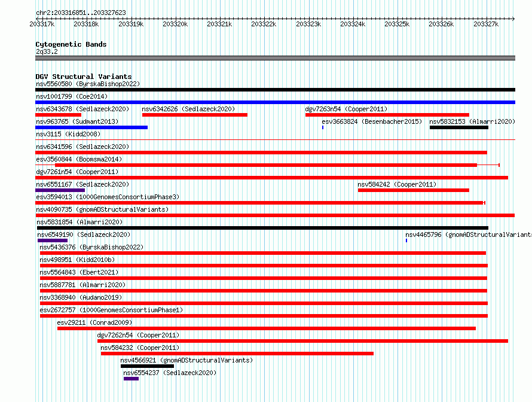Select the red esv2672757 variant bar
The width and height of the screenshot is (532, 402).
pos(264,316)
